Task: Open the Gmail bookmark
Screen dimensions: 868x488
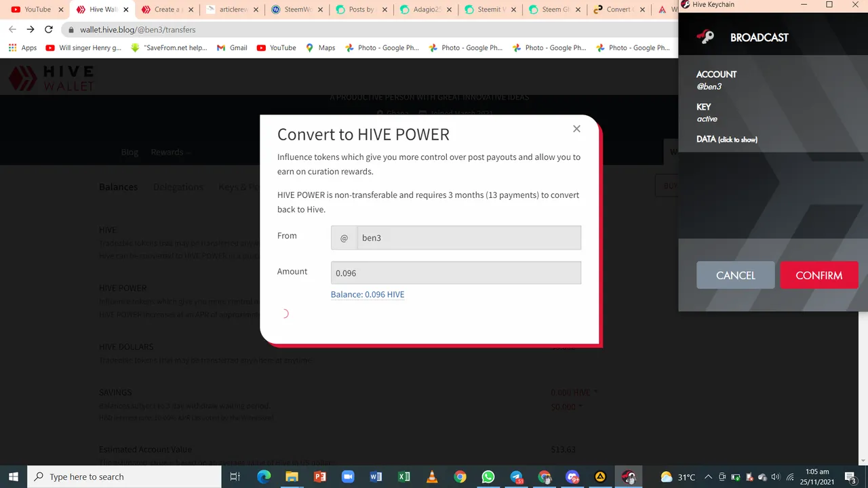Action: pyautogui.click(x=232, y=47)
